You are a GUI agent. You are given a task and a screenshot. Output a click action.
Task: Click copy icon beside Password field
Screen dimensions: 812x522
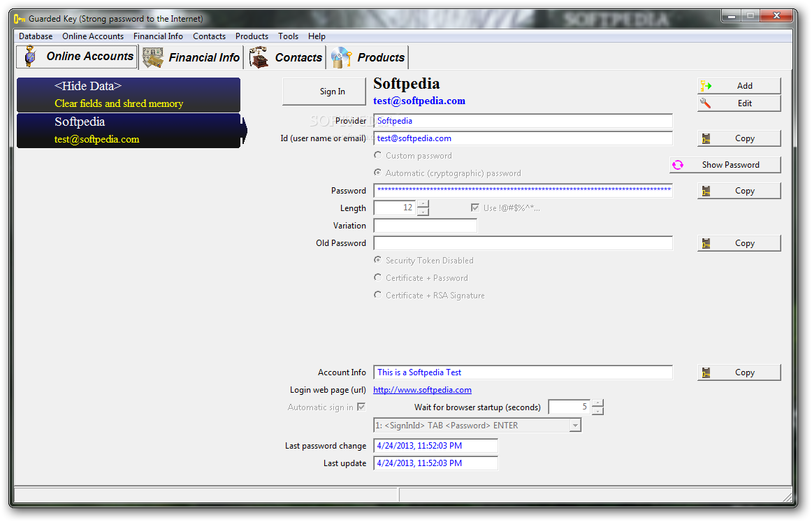point(706,191)
